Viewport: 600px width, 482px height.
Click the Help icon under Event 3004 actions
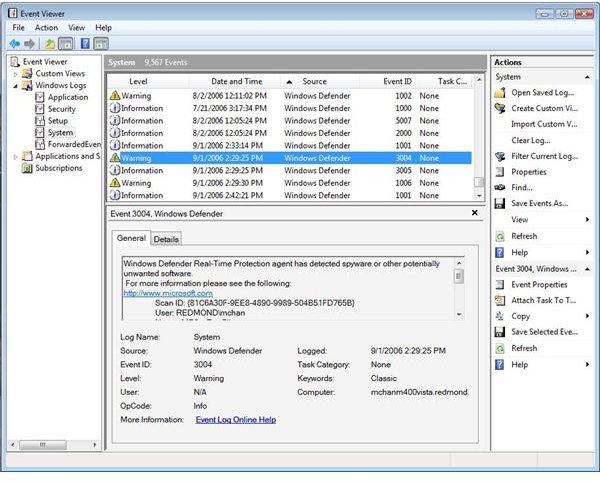pos(500,365)
